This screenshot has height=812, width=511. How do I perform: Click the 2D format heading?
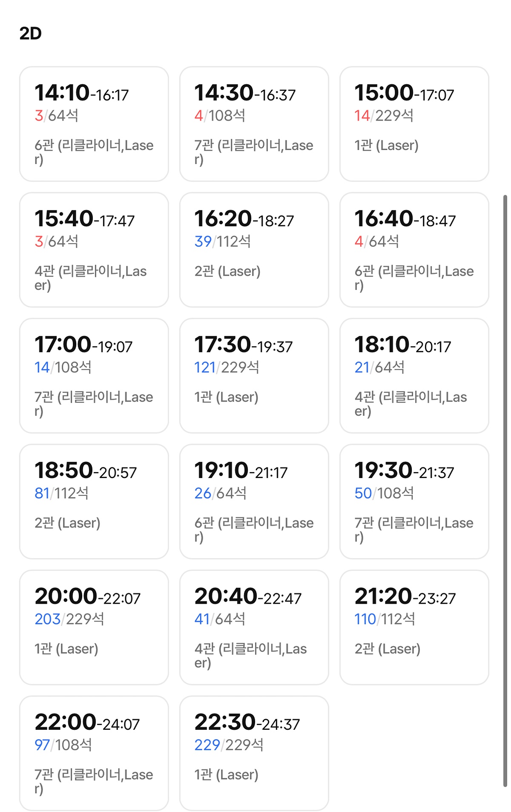pos(31,33)
